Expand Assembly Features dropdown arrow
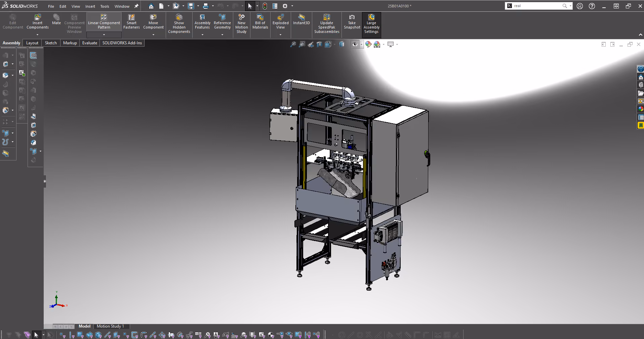644x339 pixels. click(202, 35)
